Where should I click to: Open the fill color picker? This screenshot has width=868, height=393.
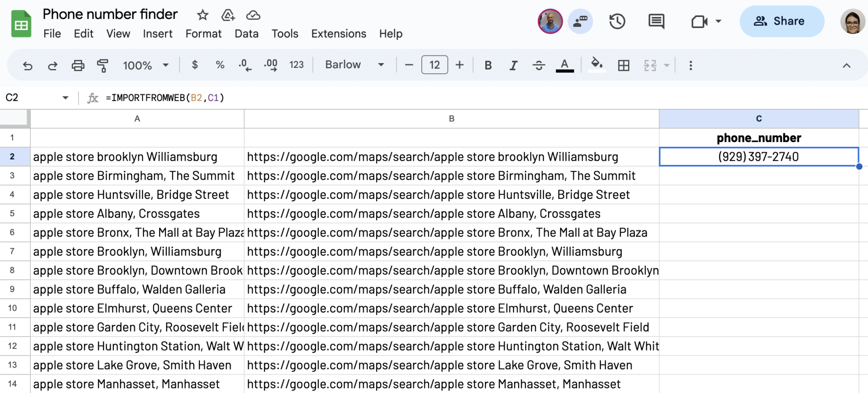tap(597, 65)
